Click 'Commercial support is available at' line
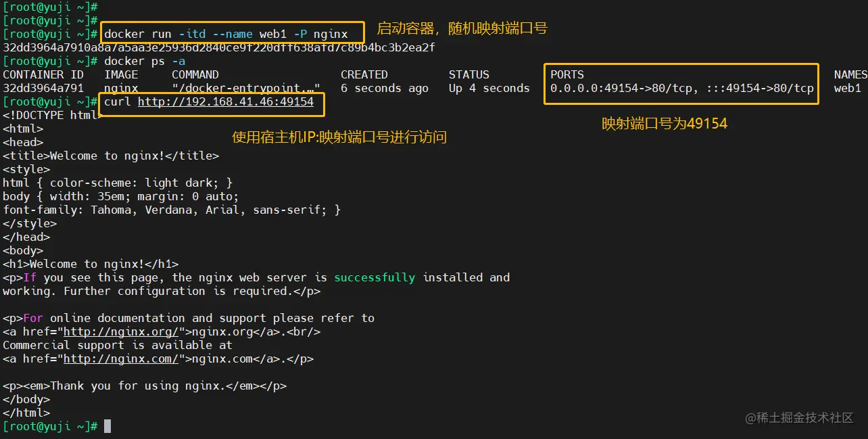Image resolution: width=868 pixels, height=439 pixels. [118, 345]
